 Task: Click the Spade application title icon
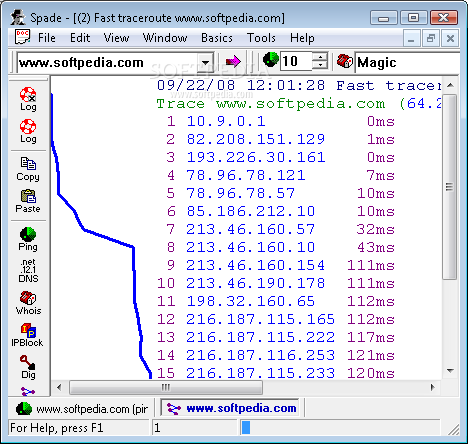(x=18, y=17)
